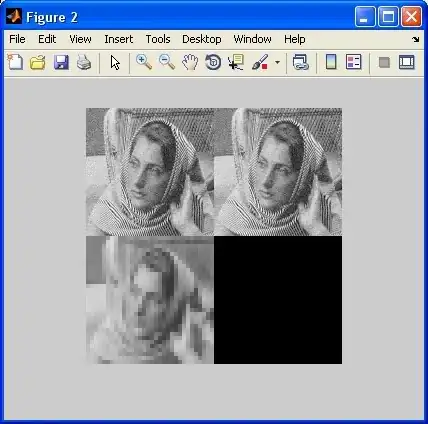The height and width of the screenshot is (424, 428).
Task: Open the Insert menu
Action: 119,39
